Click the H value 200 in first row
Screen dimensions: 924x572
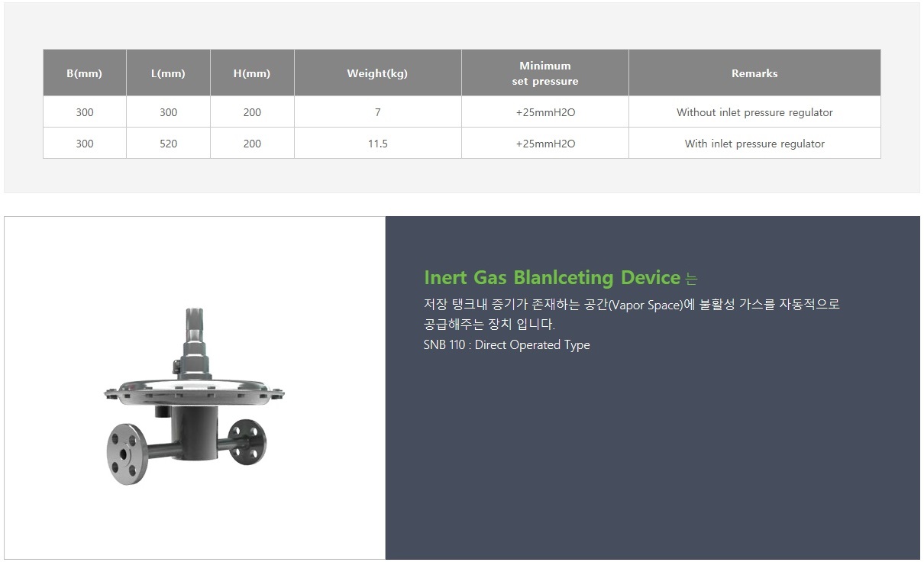coord(252,112)
